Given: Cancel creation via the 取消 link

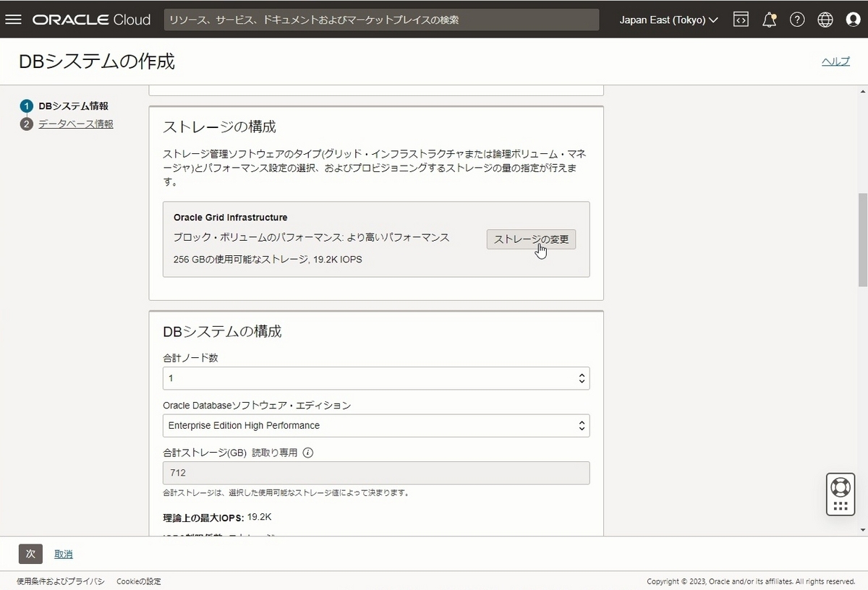Looking at the screenshot, I should click(63, 553).
